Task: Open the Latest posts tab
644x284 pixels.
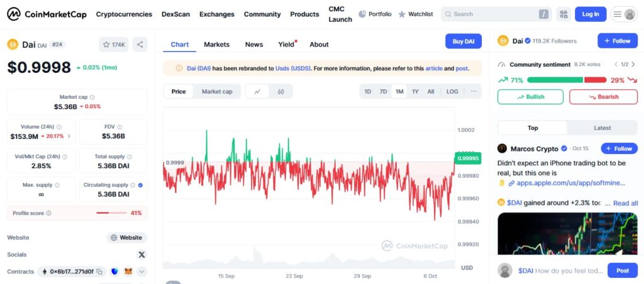Action: (x=602, y=128)
